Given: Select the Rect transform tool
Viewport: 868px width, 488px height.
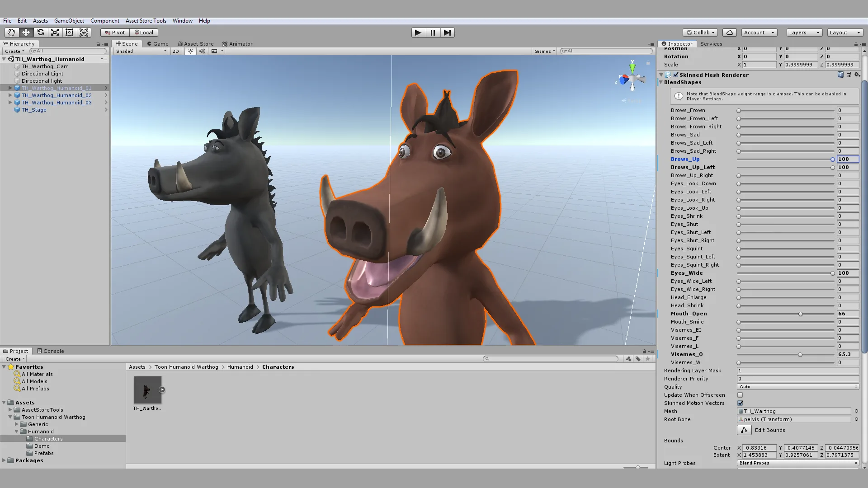Looking at the screenshot, I should point(69,33).
